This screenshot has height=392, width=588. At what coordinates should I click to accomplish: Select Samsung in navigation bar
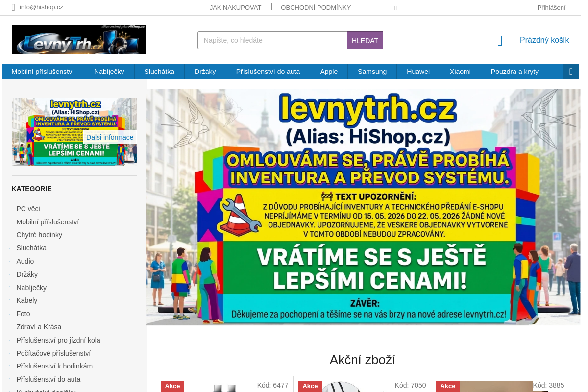click(372, 72)
